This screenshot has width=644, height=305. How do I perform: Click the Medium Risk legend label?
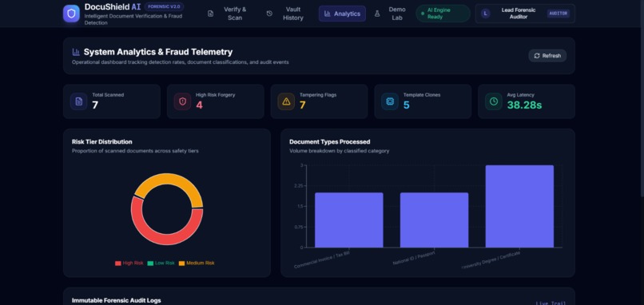coord(201,263)
